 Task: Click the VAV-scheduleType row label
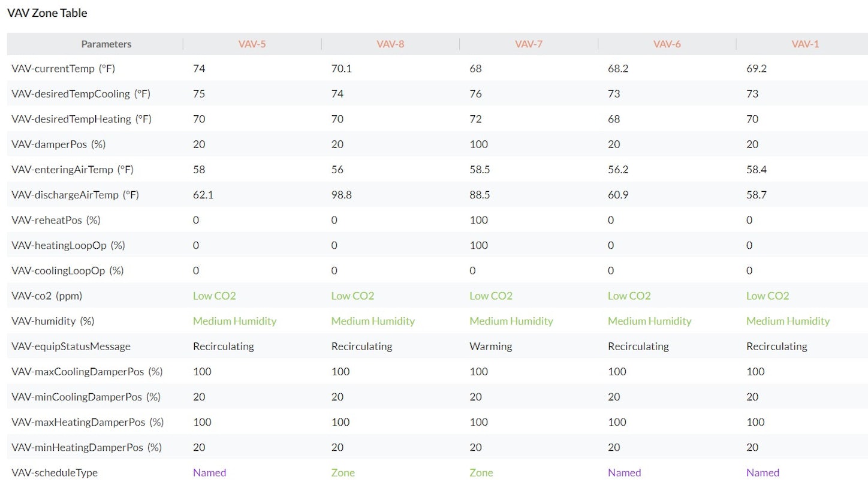(55, 472)
